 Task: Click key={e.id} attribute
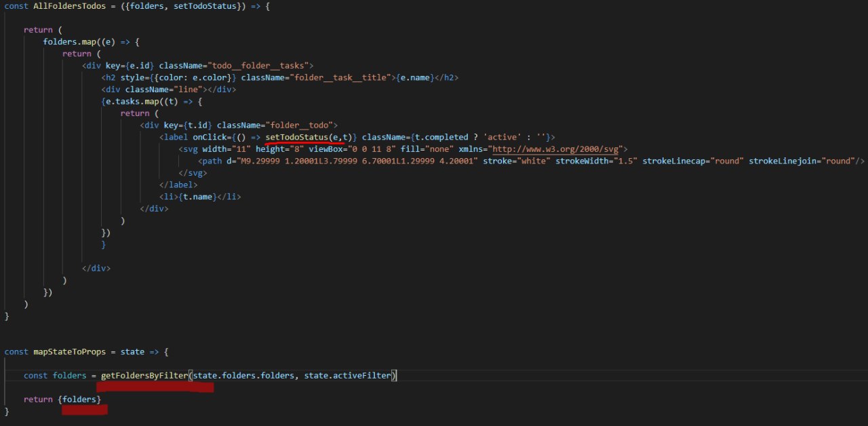(130, 66)
